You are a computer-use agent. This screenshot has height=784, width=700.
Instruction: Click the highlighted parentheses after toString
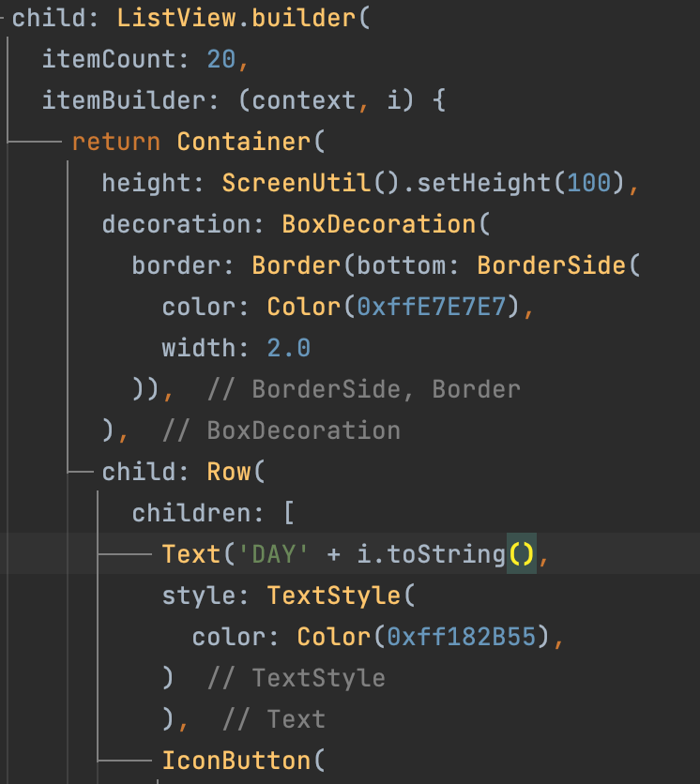[x=522, y=554]
